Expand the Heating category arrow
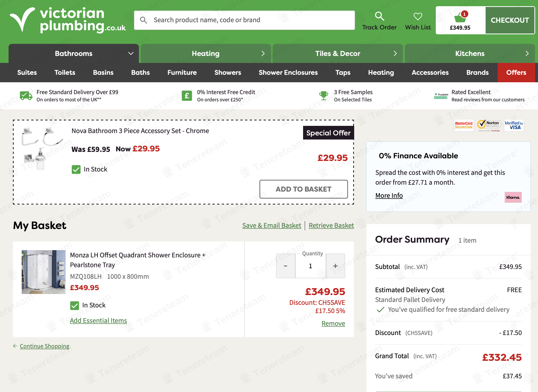The width and height of the screenshot is (538, 392). point(263,53)
